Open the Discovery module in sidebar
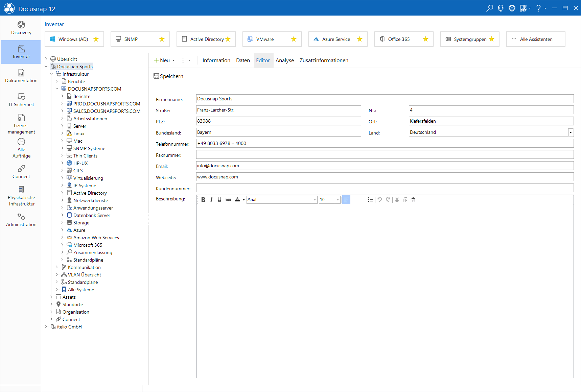Screen dimensions: 581x392 21,28
